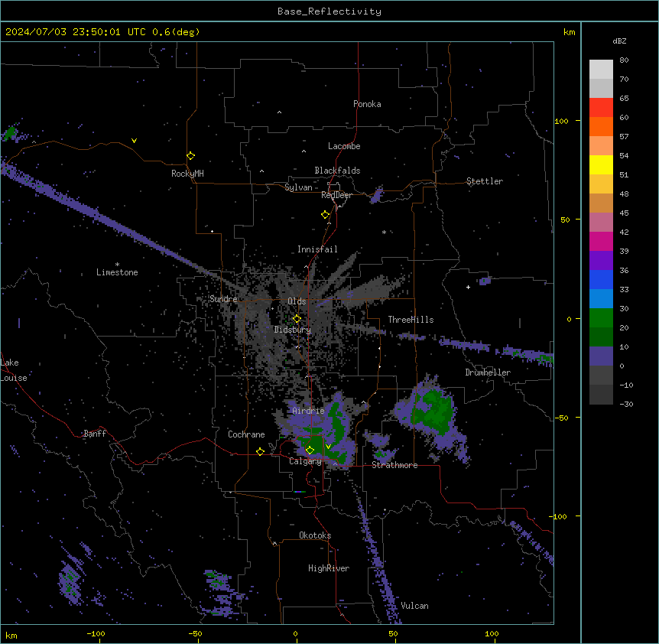Click the -50 tick label on the horizontal axis
This screenshot has width=659, height=644.
[x=195, y=633]
